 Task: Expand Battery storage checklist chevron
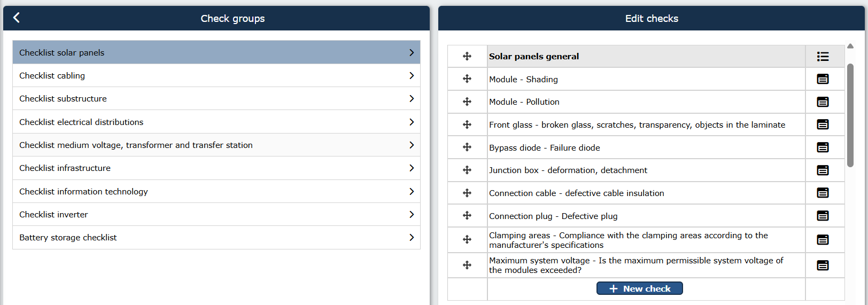coord(412,237)
